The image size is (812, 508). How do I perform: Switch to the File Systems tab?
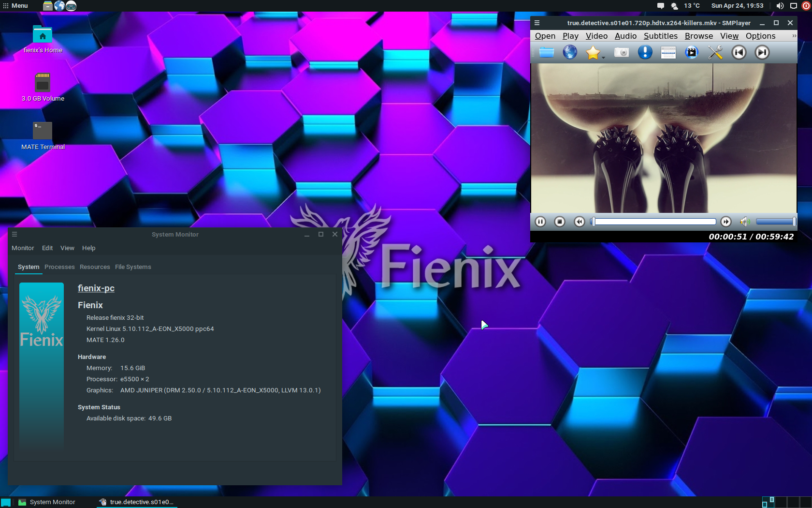point(133,267)
